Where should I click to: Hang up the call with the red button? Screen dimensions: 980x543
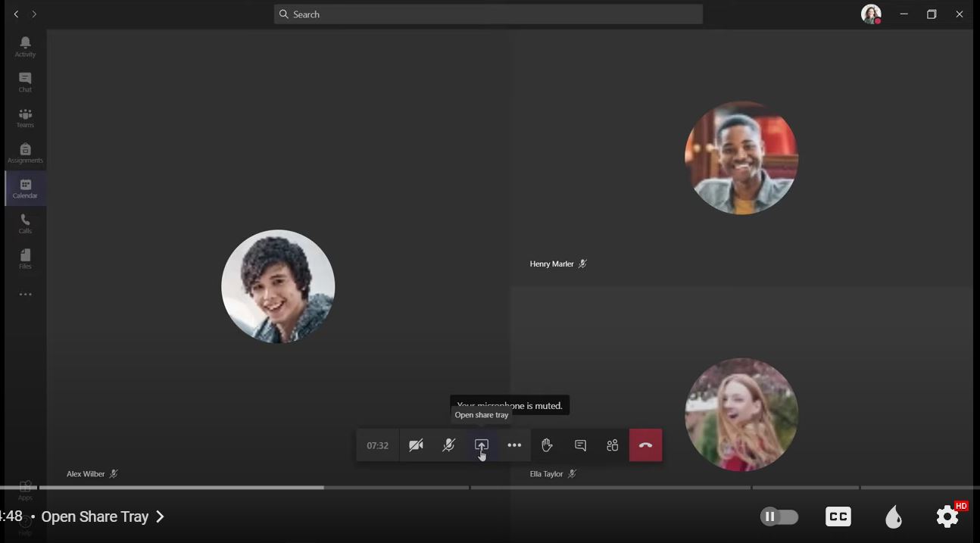click(x=645, y=445)
